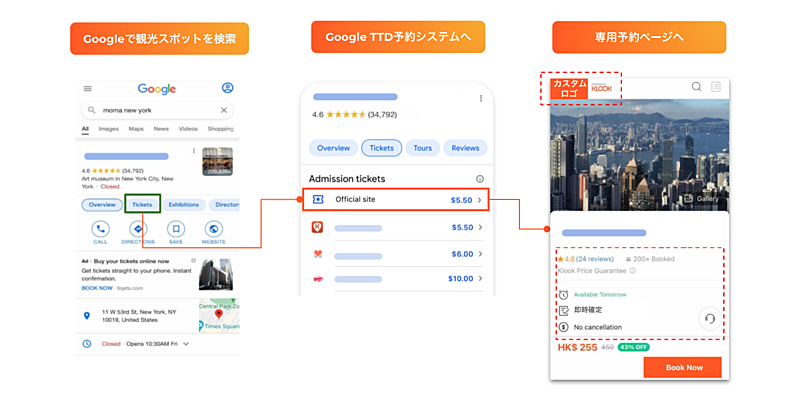Click the Book Now button
Screen dimensions: 800x416
point(683,368)
